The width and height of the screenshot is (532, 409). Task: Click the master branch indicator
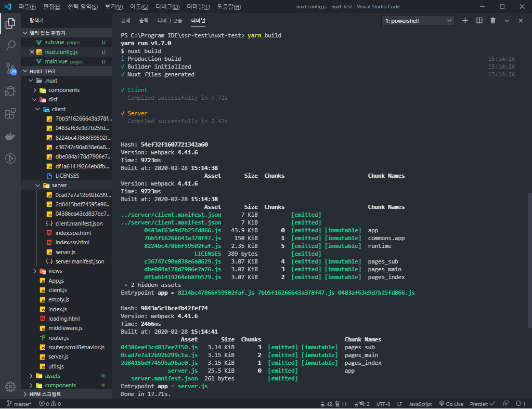[19, 404]
